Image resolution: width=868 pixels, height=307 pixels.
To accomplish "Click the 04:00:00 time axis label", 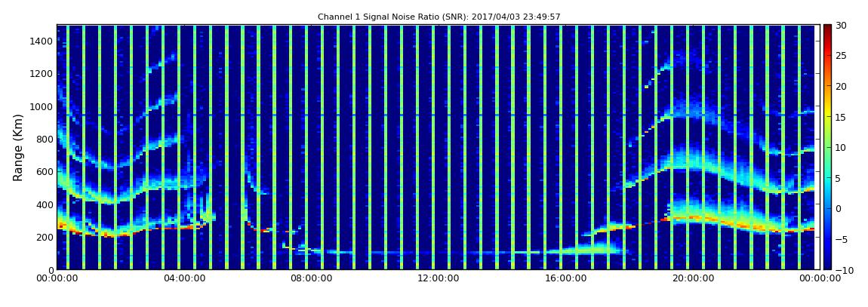I will point(183,278).
